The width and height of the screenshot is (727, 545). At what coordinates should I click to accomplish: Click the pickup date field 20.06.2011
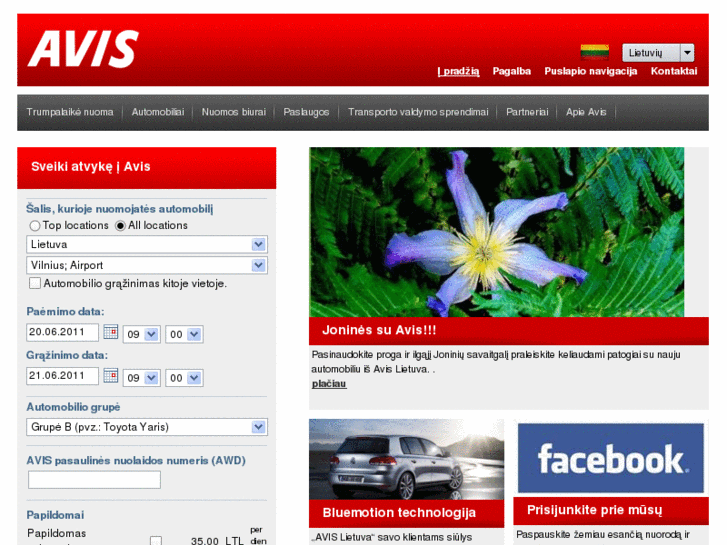[x=63, y=332]
